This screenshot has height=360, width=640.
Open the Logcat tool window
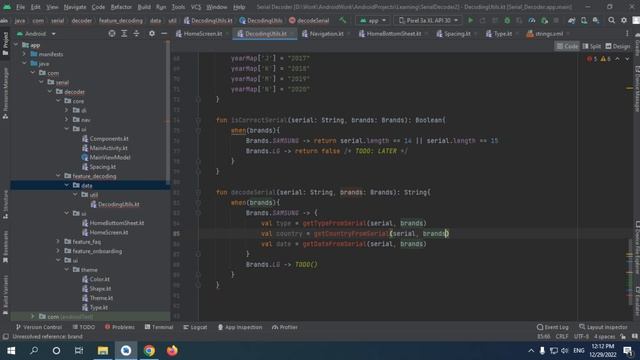tap(195, 327)
